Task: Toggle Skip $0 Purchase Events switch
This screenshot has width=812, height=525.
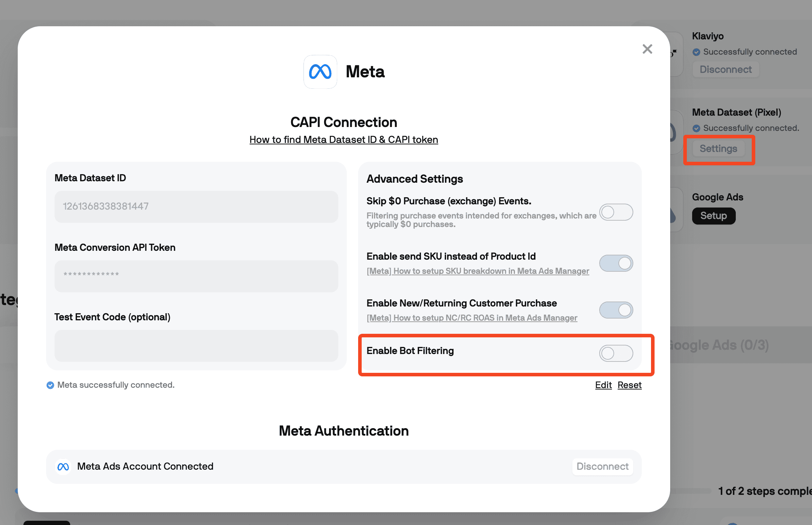Action: pyautogui.click(x=616, y=212)
